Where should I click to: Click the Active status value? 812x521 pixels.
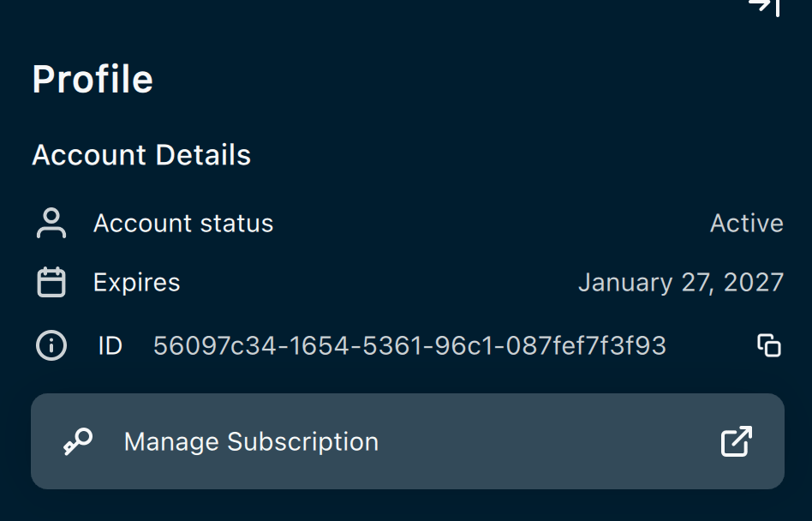747,224
